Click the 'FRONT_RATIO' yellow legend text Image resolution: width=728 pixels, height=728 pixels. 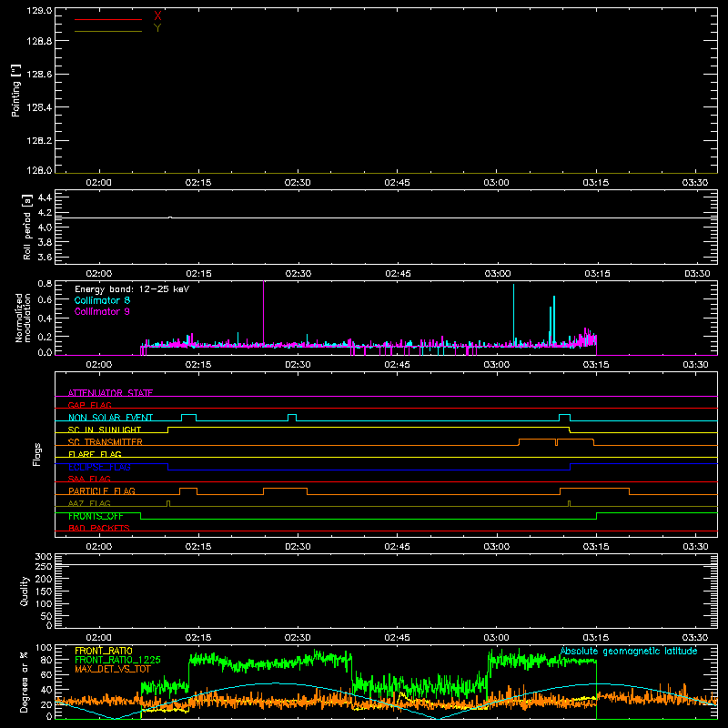tap(104, 651)
